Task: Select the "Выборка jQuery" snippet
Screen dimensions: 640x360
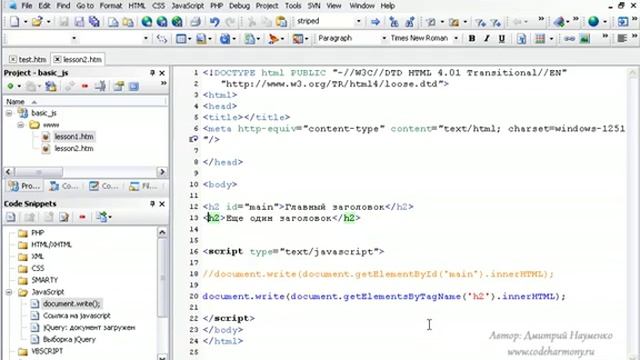Action: pyautogui.click(x=69, y=339)
